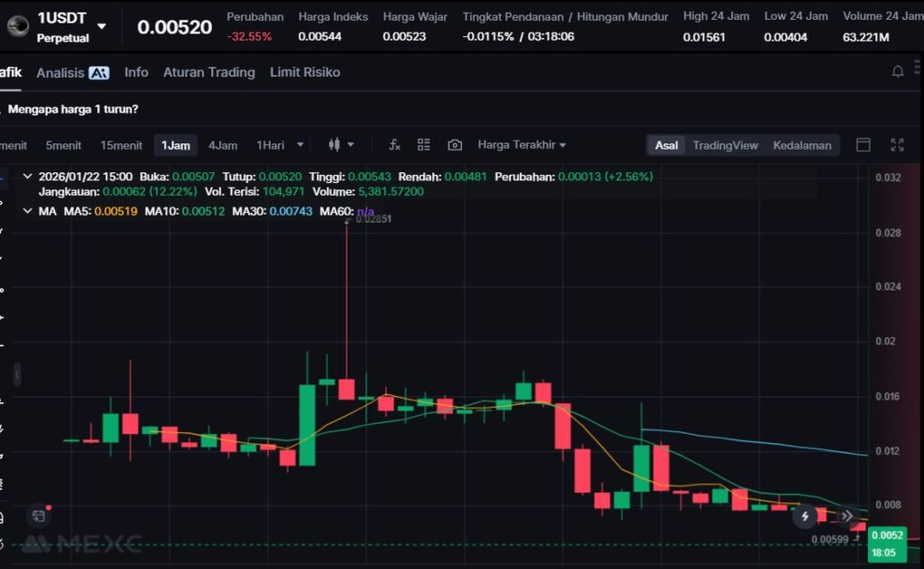Switch chart view to Kedalaman

[802, 145]
